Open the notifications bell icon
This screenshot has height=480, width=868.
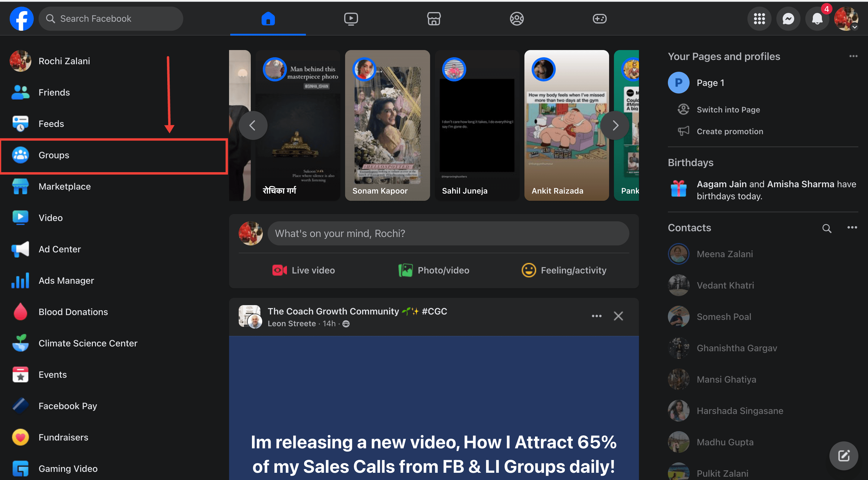pos(817,18)
